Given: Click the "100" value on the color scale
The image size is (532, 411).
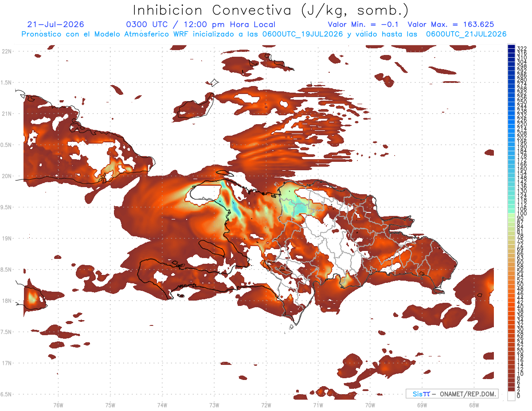Looking at the screenshot, I should click(x=521, y=213).
